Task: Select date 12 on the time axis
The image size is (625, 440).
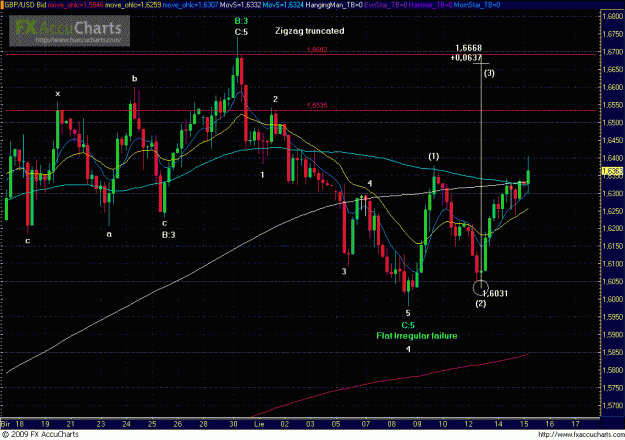Action: (468, 424)
